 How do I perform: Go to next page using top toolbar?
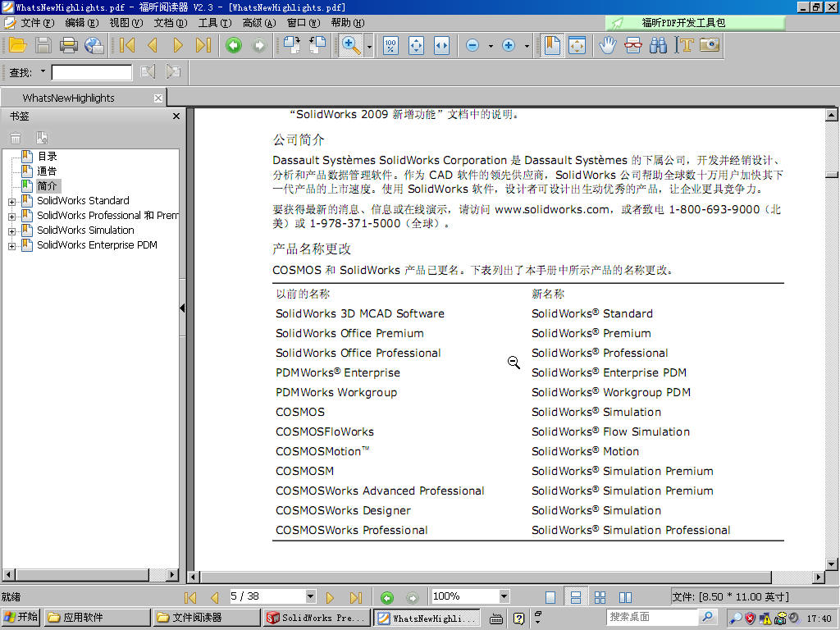(178, 46)
